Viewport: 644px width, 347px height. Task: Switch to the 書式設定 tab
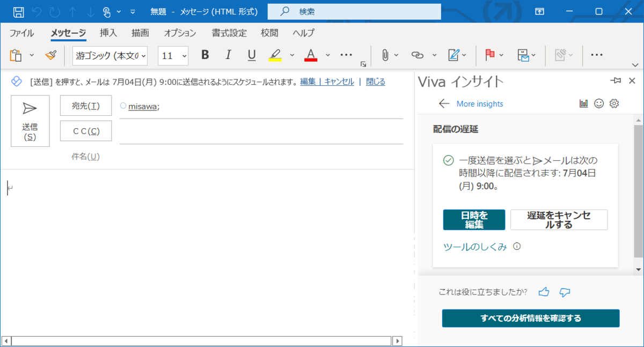tap(229, 33)
